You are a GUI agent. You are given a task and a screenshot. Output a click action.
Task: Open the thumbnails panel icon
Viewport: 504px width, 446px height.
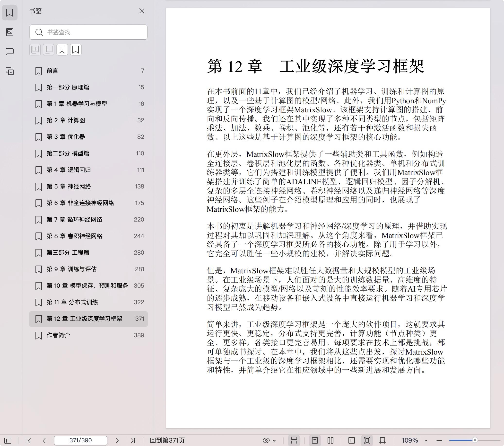[10, 32]
